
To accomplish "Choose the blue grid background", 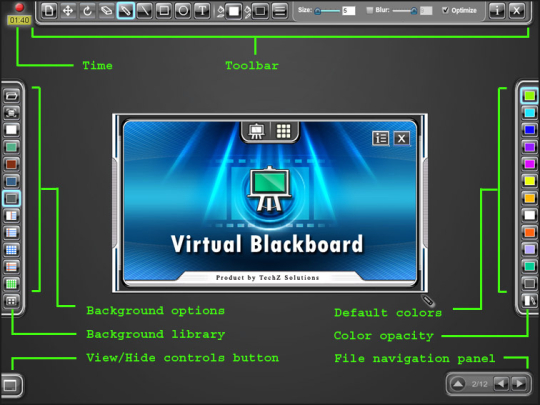I will coord(11,250).
